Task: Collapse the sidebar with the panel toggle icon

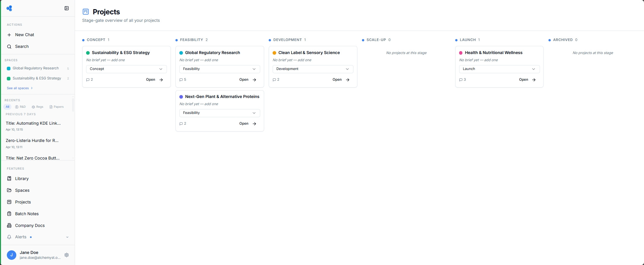Action: pos(67,8)
